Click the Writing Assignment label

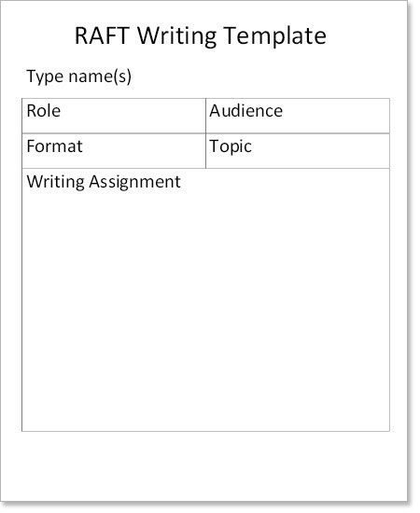(x=104, y=182)
